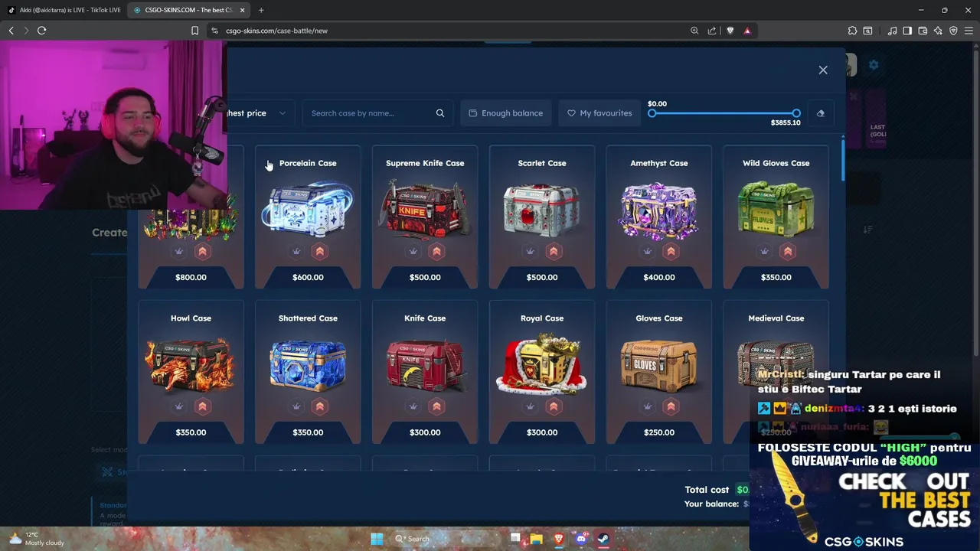980x551 pixels.
Task: Click the red chevron icon on Supreme Knife Case
Action: [437, 251]
